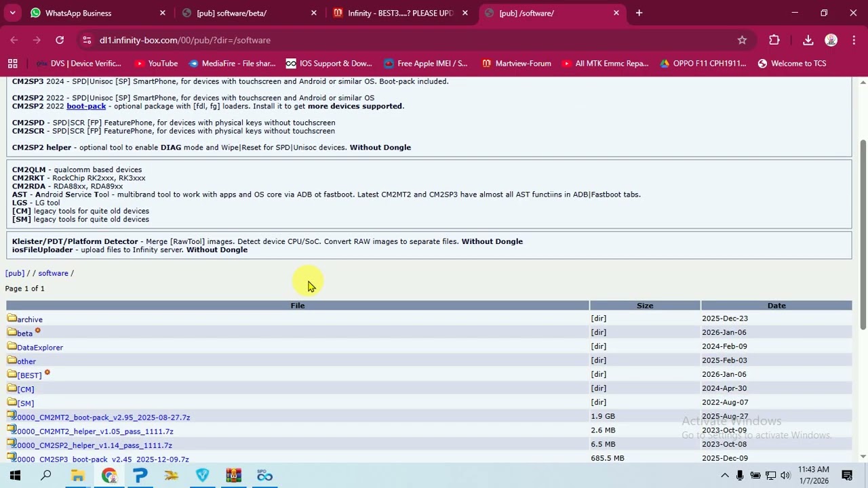Open the Chrome profile avatar menu
Viewport: 868px width, 488px height.
(831, 40)
